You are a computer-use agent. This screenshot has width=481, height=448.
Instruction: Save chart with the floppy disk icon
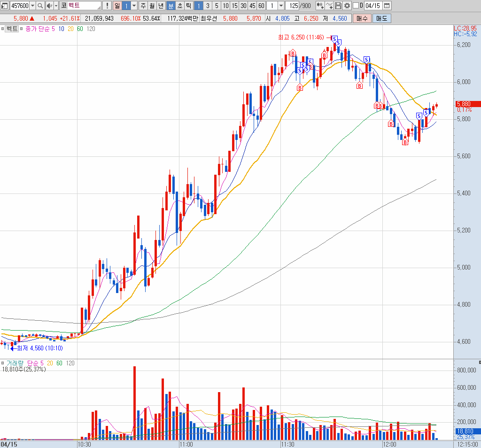(338, 6)
